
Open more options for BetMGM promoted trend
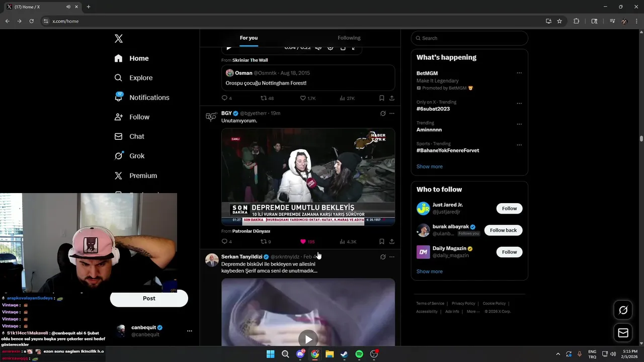(519, 73)
